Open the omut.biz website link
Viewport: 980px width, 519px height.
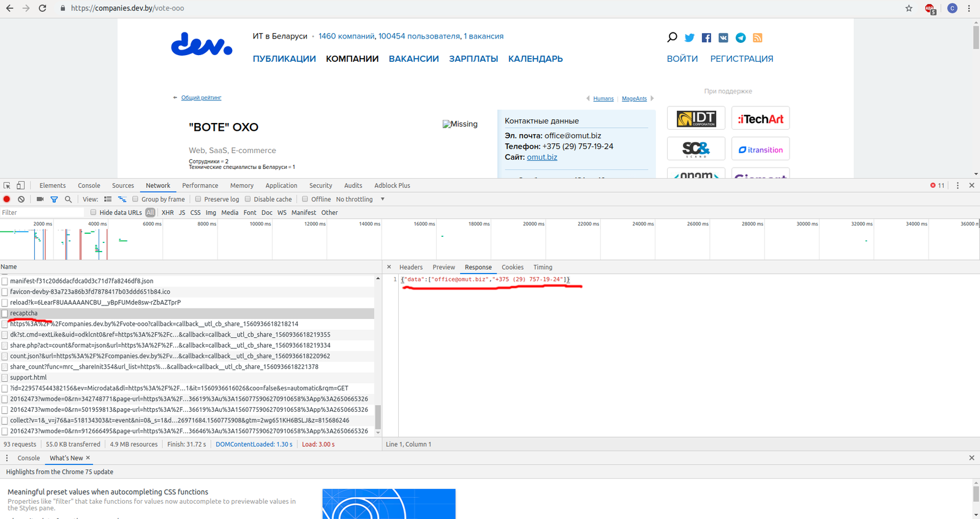542,157
